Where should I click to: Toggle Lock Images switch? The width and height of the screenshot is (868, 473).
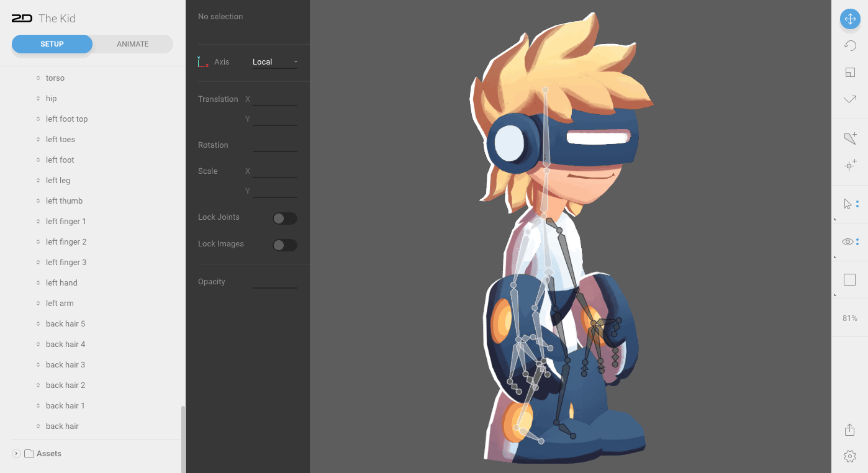[x=285, y=245]
